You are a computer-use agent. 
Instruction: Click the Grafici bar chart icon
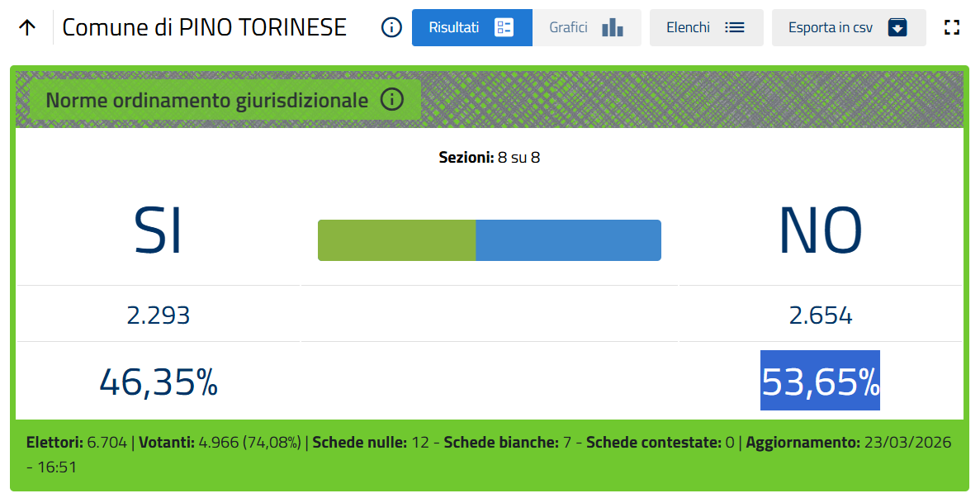coord(613,27)
